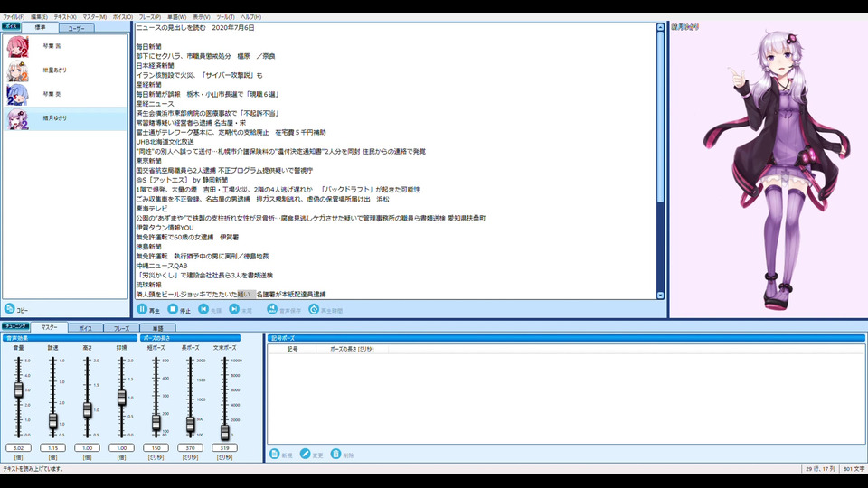
Task: Open the ツール(T) menu
Action: tap(225, 17)
